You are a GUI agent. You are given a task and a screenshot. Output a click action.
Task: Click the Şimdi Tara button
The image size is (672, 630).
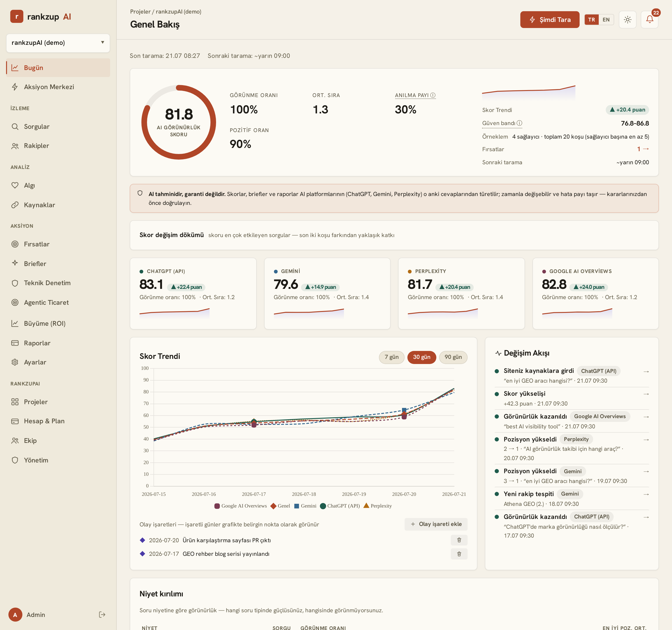coord(550,20)
